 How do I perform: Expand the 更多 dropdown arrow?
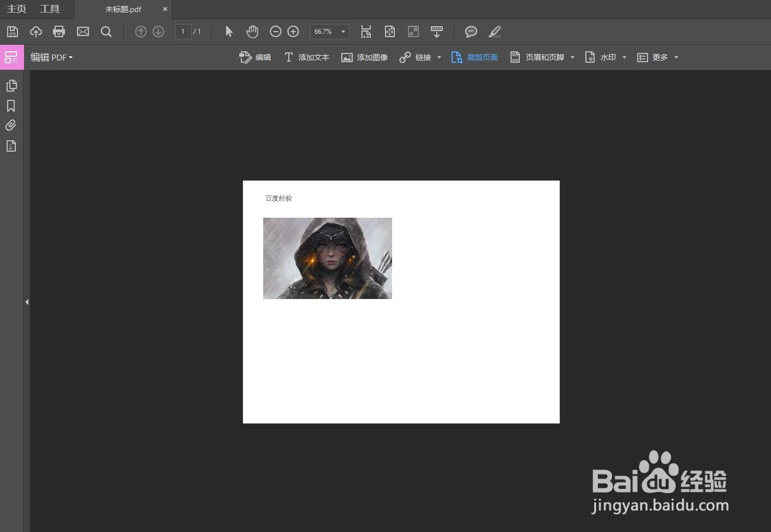676,57
